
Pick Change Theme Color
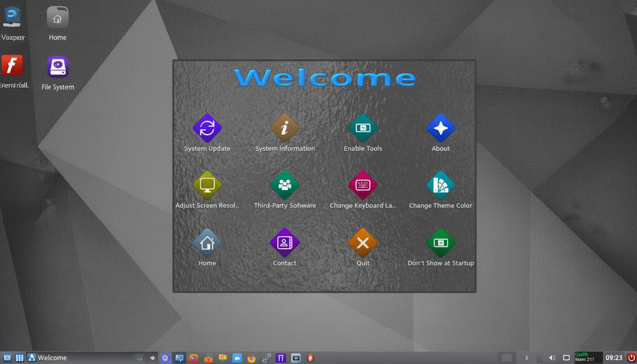click(440, 185)
